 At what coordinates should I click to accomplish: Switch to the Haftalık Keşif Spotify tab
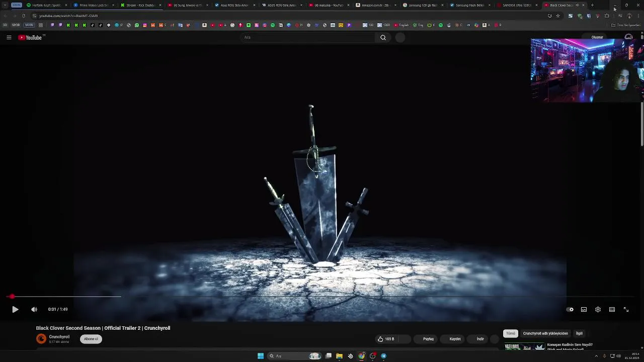[x=47, y=5]
